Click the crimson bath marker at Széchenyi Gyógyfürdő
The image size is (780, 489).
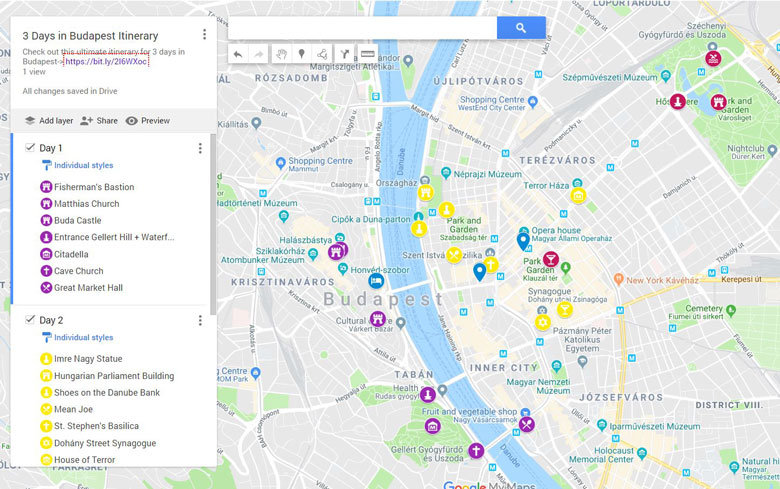point(713,58)
